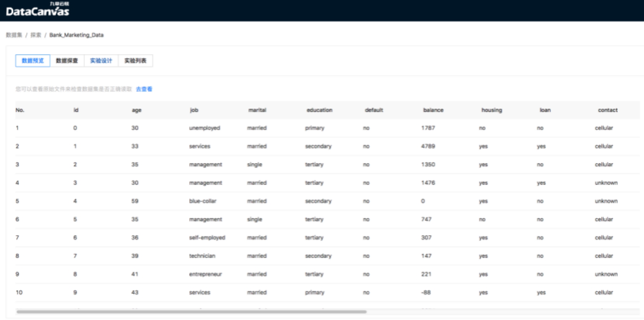The width and height of the screenshot is (644, 320).
Task: Click age value 39
Action: tap(135, 256)
